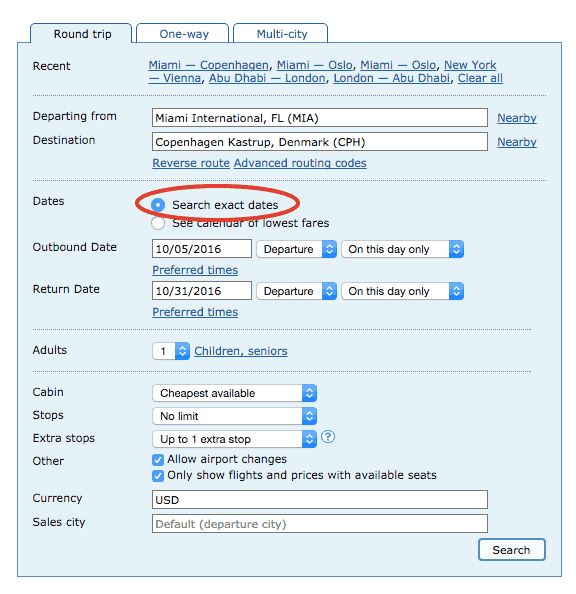Click the Search button

pos(512,550)
